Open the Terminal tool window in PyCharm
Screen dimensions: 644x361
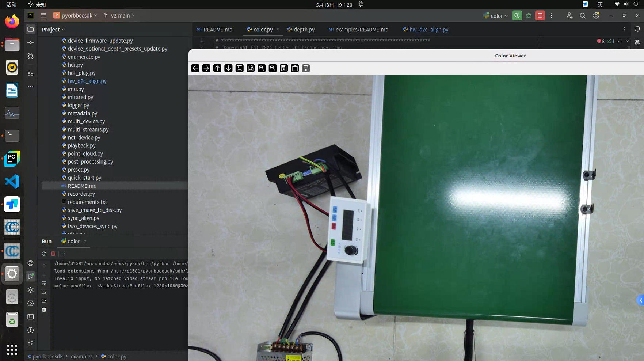tap(31, 317)
